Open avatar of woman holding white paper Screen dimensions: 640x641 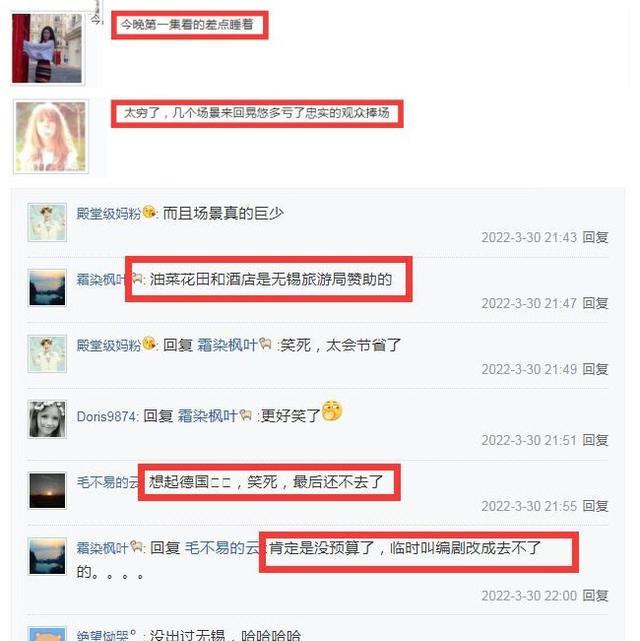(47, 48)
